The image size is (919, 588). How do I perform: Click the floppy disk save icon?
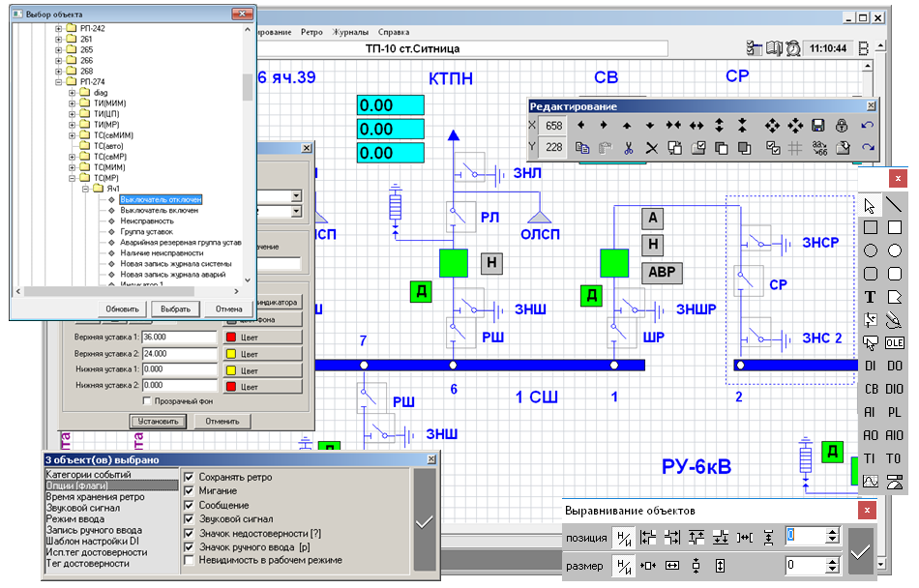[818, 125]
